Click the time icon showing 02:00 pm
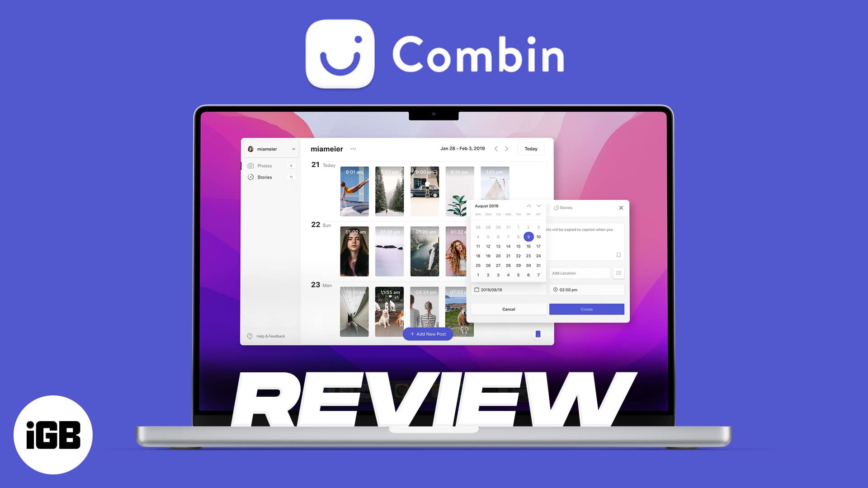This screenshot has height=488, width=868. point(555,290)
